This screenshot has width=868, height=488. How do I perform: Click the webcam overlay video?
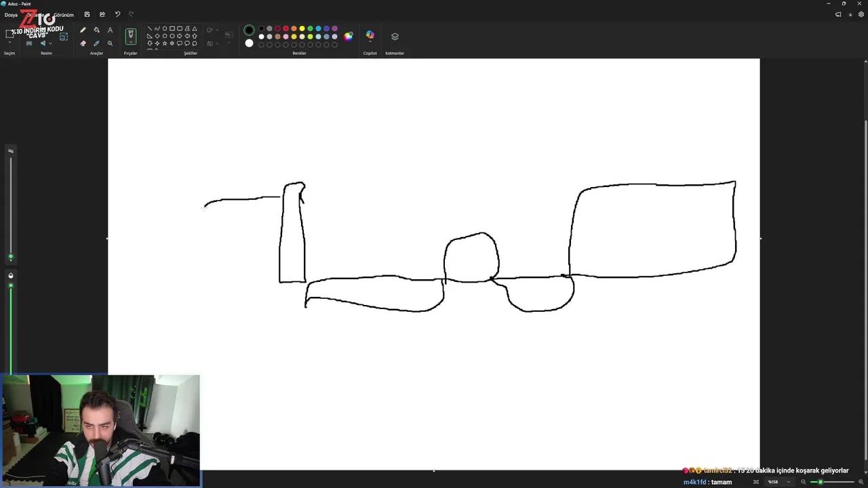[100, 430]
